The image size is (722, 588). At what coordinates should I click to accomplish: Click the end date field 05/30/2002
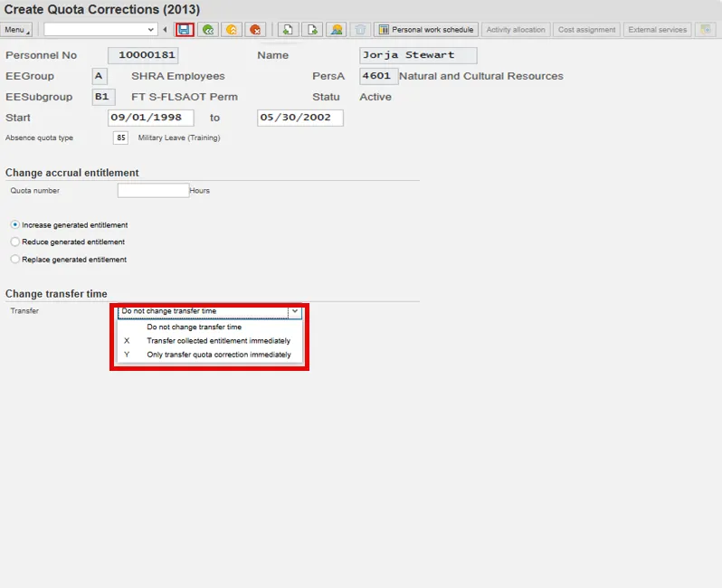[x=300, y=118]
